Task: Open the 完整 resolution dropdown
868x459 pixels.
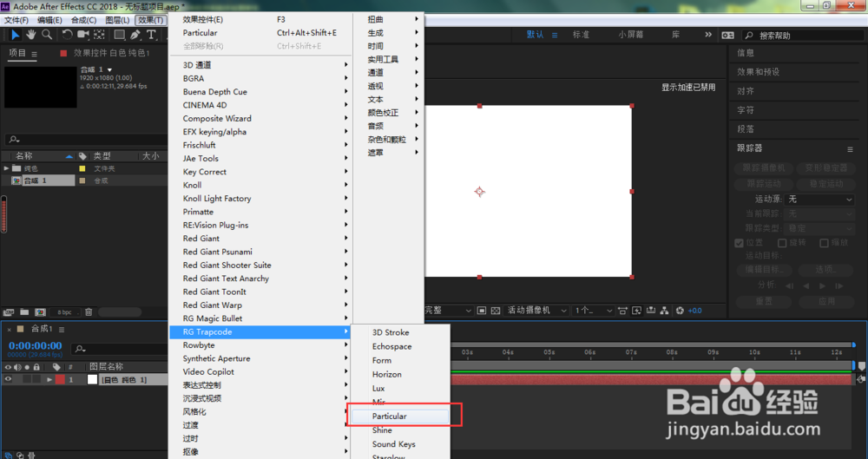Action: click(449, 311)
